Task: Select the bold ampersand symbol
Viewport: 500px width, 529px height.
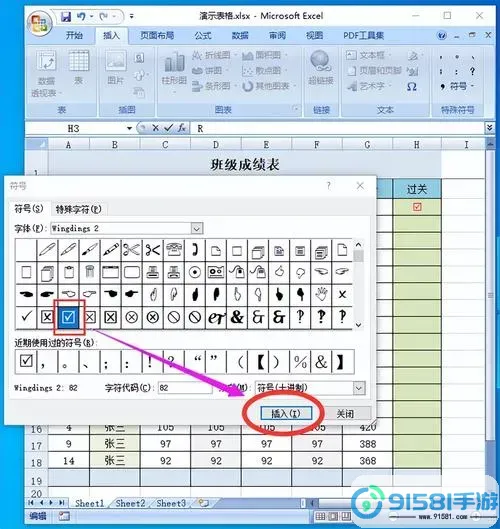Action: coord(237,317)
